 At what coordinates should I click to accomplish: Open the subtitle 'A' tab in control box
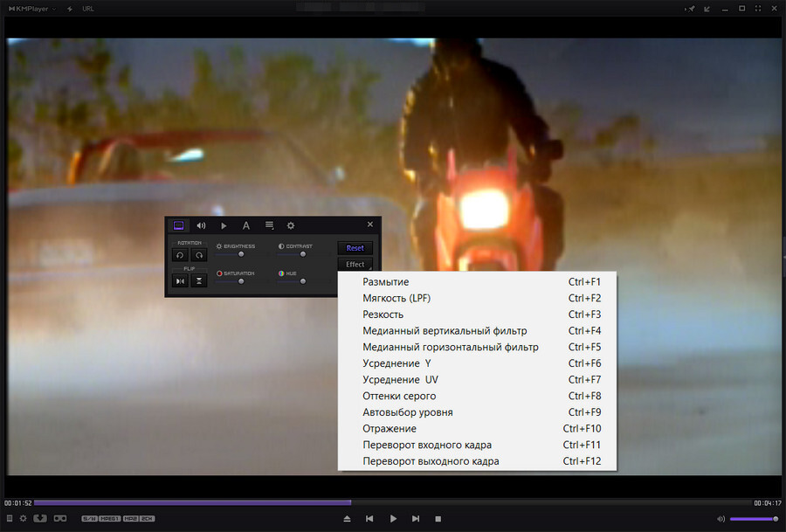click(x=246, y=225)
